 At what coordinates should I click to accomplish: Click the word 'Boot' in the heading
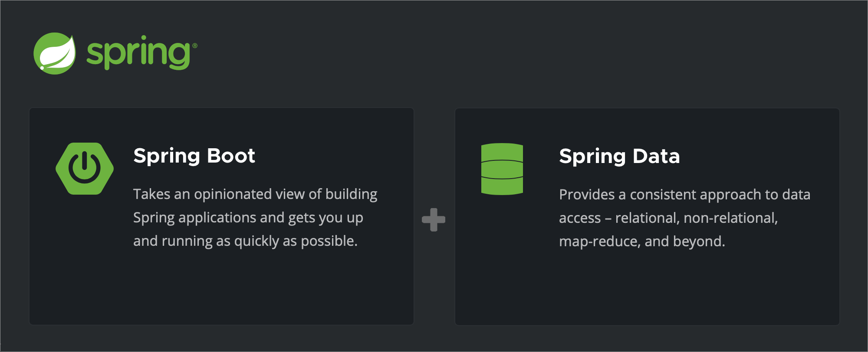pyautogui.click(x=231, y=156)
